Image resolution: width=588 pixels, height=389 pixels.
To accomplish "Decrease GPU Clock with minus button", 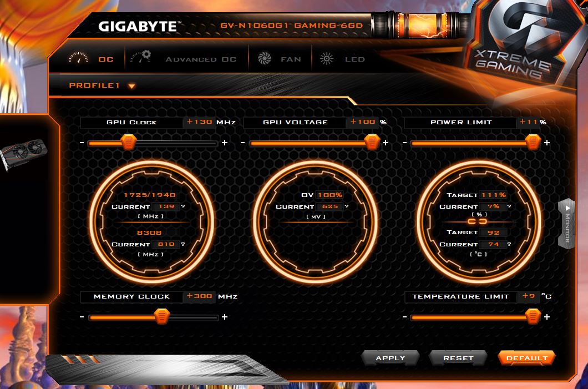I will pos(82,143).
